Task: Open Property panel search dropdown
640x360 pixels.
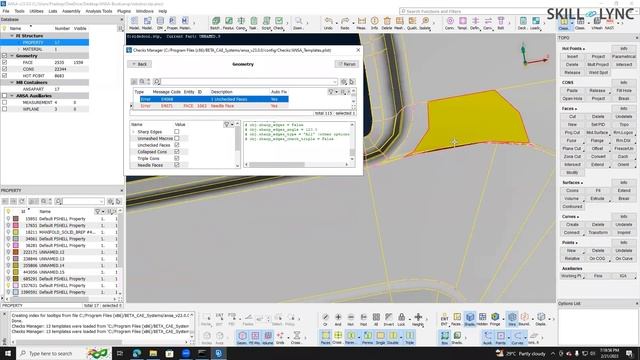Action: [101, 201]
